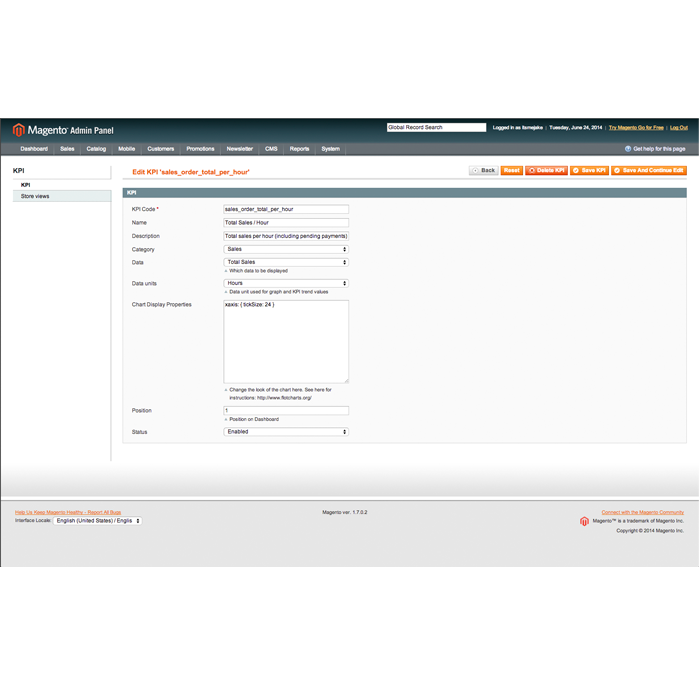Click the Magento logo icon in header
700x680 pixels.
[18, 130]
